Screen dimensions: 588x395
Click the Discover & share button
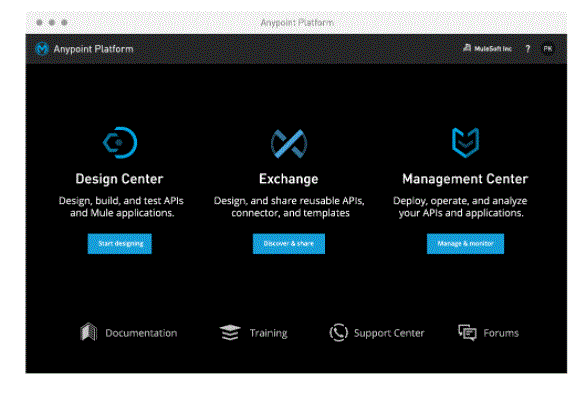[289, 244]
